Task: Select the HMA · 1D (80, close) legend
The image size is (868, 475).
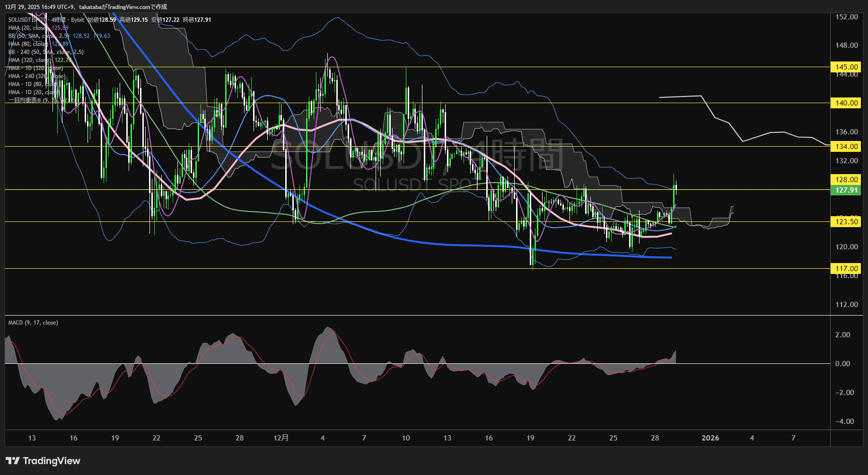Action: [33, 84]
